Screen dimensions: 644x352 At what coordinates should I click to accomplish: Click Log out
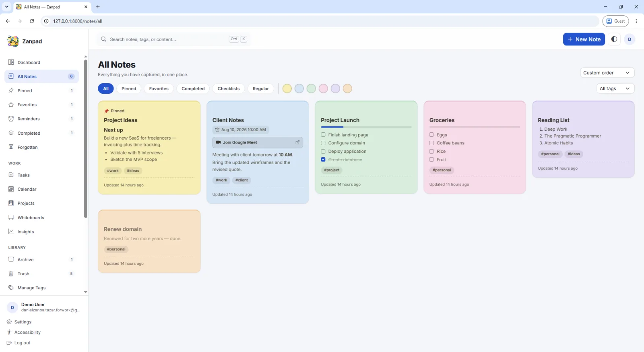(x=18, y=343)
